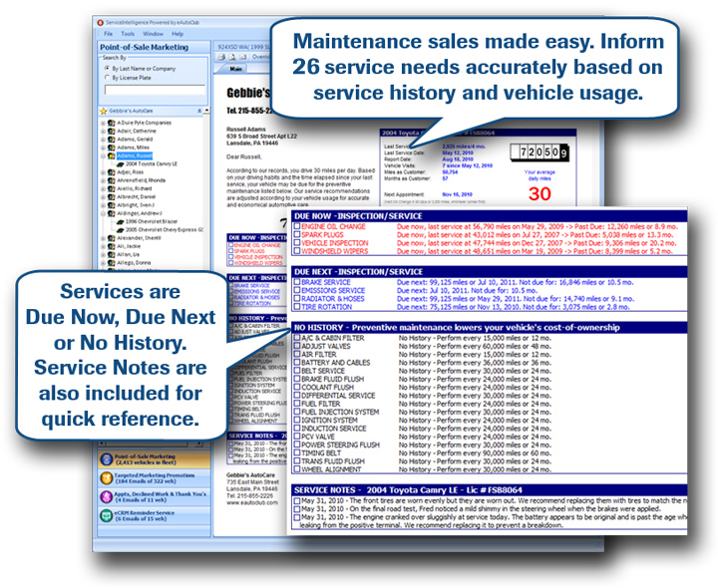This screenshot has width=718, height=588.
Task: Click the star icon next to Gebbie's AutoCare
Action: coord(104,111)
